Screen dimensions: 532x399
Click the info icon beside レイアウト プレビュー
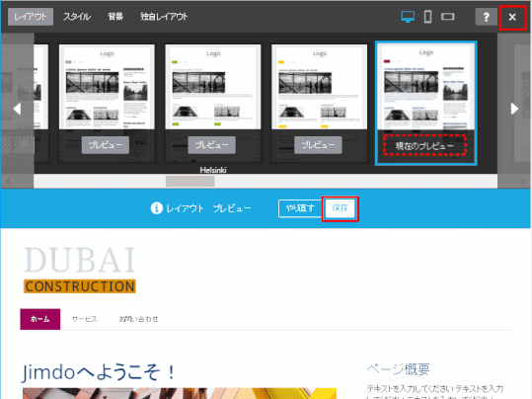click(156, 207)
